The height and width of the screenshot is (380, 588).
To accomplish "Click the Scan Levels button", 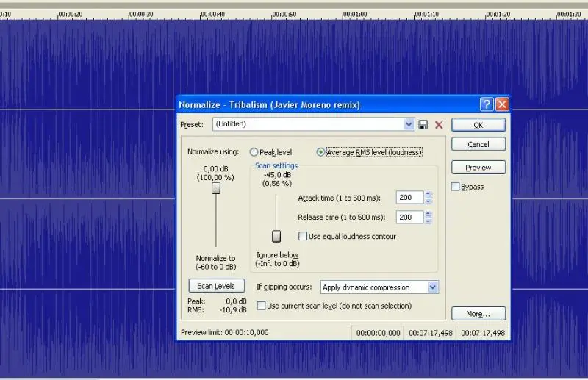I will tap(216, 286).
